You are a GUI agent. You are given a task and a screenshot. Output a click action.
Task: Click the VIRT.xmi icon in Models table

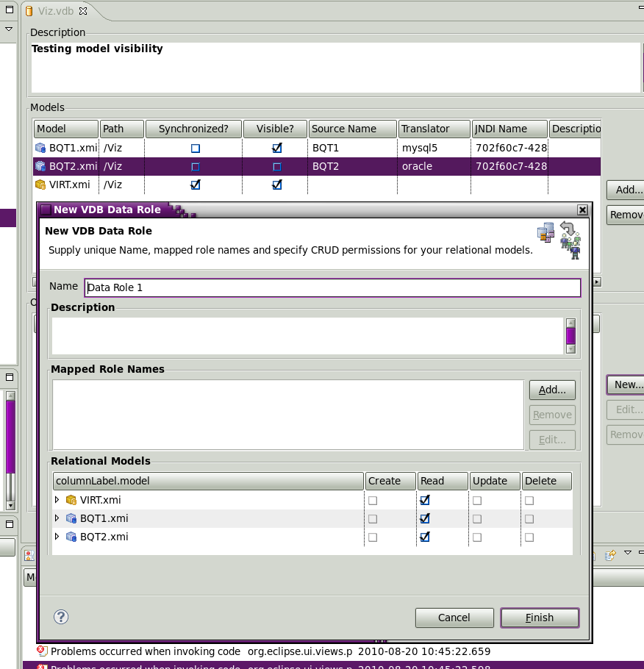click(40, 185)
